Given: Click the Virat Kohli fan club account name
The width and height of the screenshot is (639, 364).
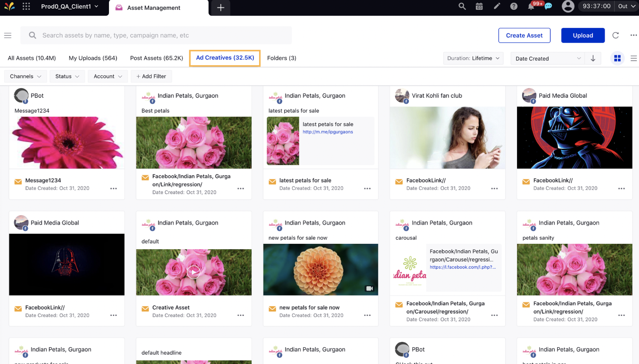Looking at the screenshot, I should click(x=437, y=96).
